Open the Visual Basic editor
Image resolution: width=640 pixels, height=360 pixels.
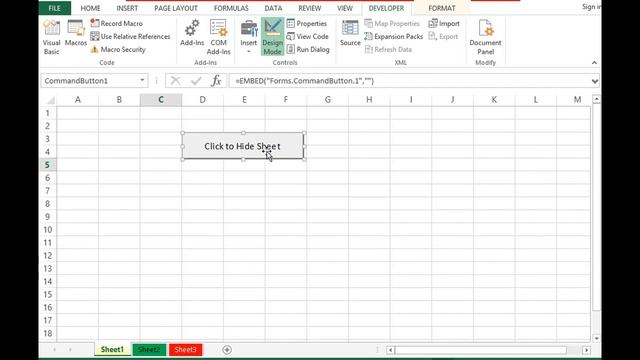click(51, 37)
